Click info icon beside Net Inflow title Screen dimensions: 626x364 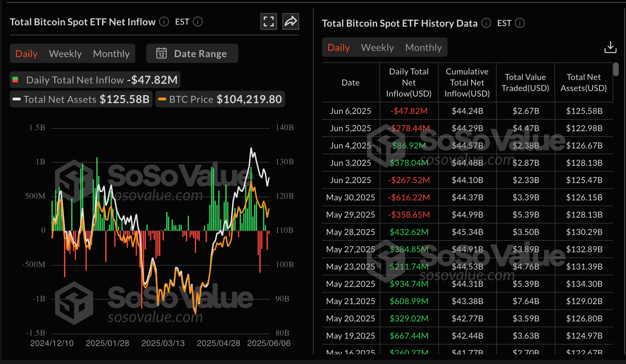tap(164, 22)
